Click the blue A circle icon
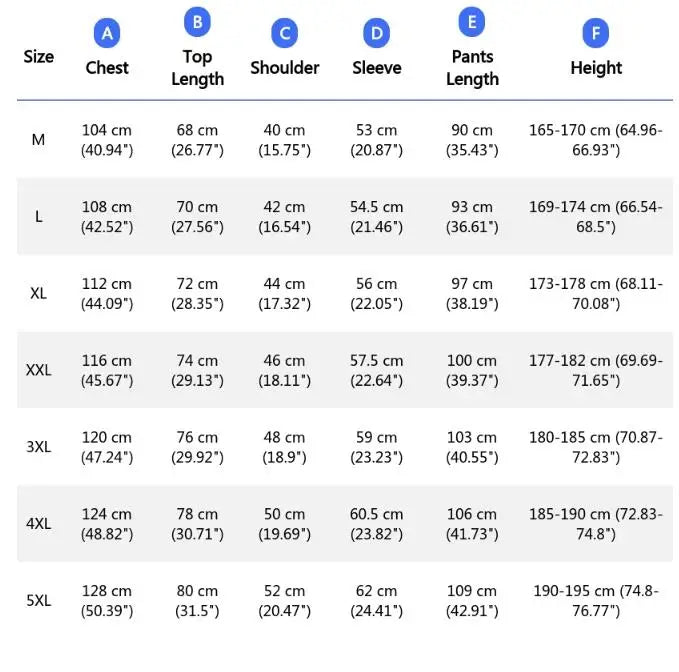Viewport: 679px width, 672px height. tap(107, 33)
